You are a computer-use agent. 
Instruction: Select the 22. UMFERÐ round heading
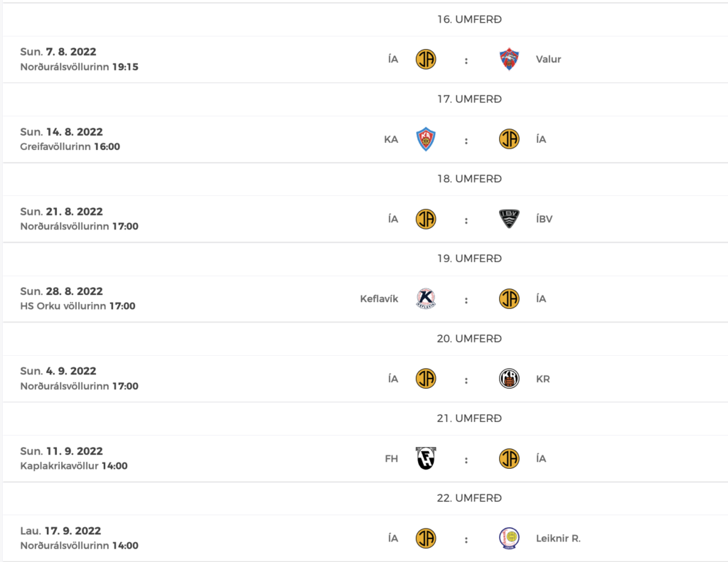tap(469, 498)
